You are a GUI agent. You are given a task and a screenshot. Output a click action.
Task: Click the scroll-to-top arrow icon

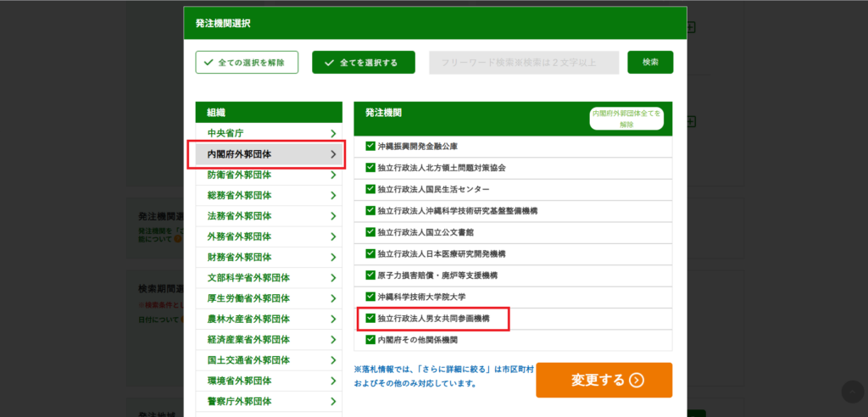(852, 391)
